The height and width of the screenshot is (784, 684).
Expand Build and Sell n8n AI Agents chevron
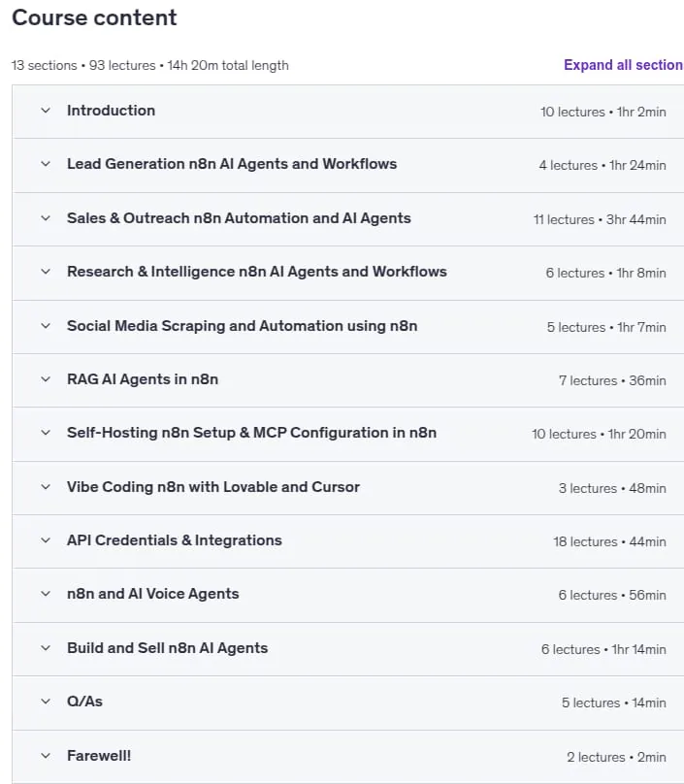coord(46,648)
